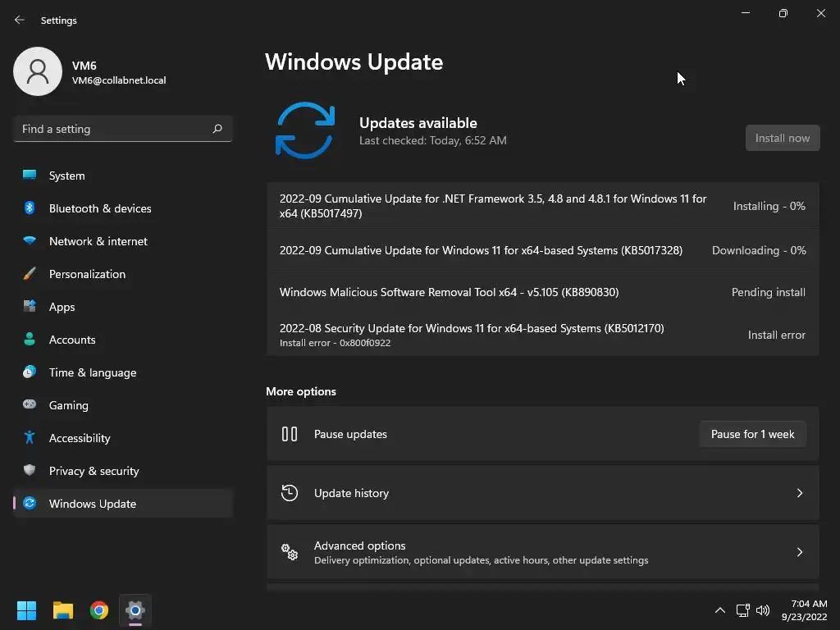Open the network tray icon
Image resolution: width=840 pixels, height=630 pixels.
click(742, 610)
